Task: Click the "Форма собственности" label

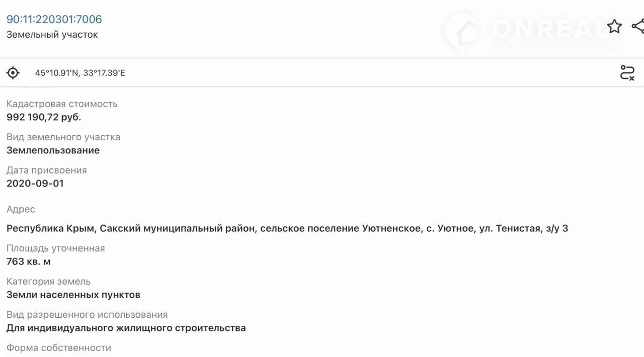Action: pos(59,348)
